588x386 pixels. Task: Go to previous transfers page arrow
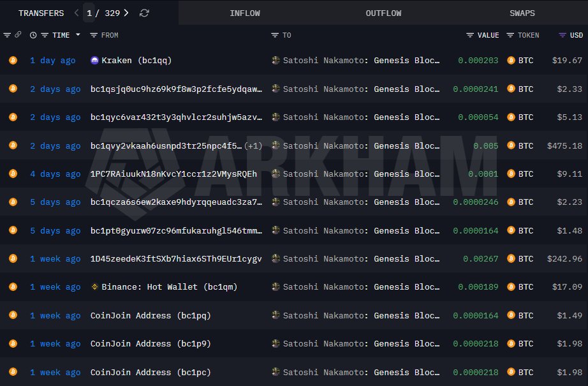click(x=77, y=13)
